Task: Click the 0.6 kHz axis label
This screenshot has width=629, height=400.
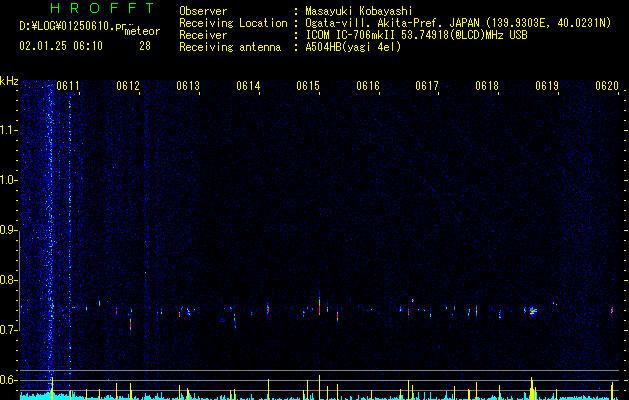Action: point(9,380)
